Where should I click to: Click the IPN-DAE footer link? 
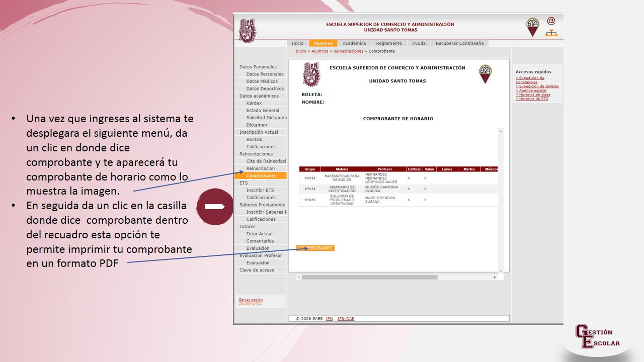pos(346,319)
